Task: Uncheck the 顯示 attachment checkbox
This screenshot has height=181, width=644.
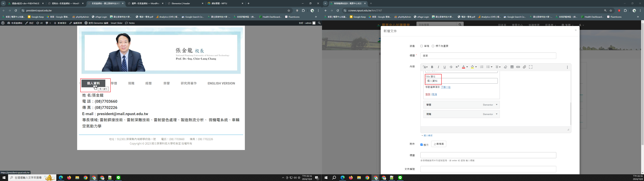Action: tap(421, 145)
